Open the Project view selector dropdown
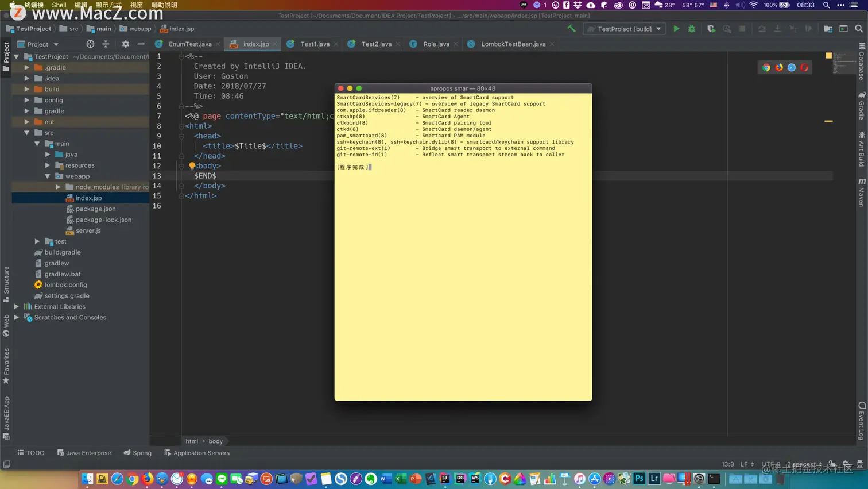The image size is (868, 489). point(38,44)
